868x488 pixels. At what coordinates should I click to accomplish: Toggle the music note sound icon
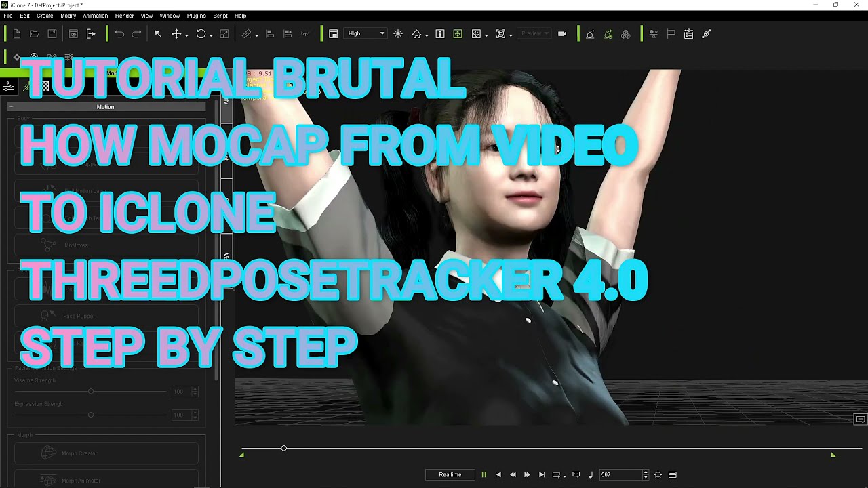pos(590,475)
